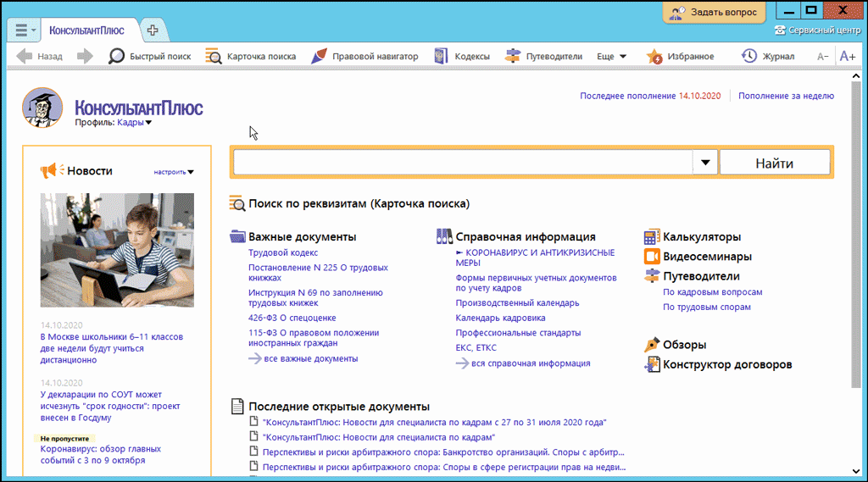Open все важные документы link
The width and height of the screenshot is (868, 482).
coord(310,358)
